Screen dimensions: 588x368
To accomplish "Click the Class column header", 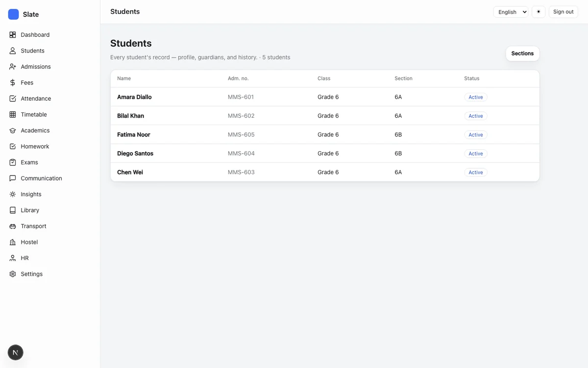I will tap(324, 79).
